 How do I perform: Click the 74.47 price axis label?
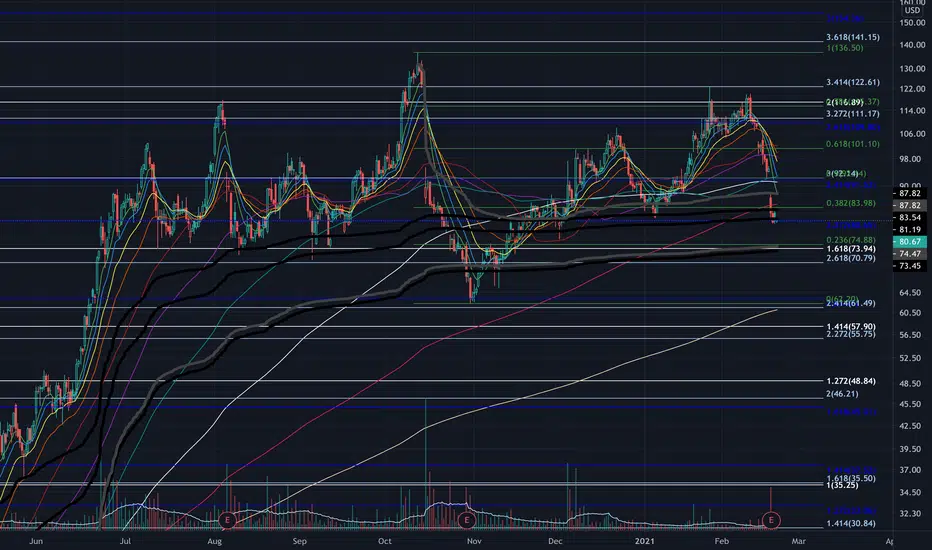pyautogui.click(x=909, y=254)
